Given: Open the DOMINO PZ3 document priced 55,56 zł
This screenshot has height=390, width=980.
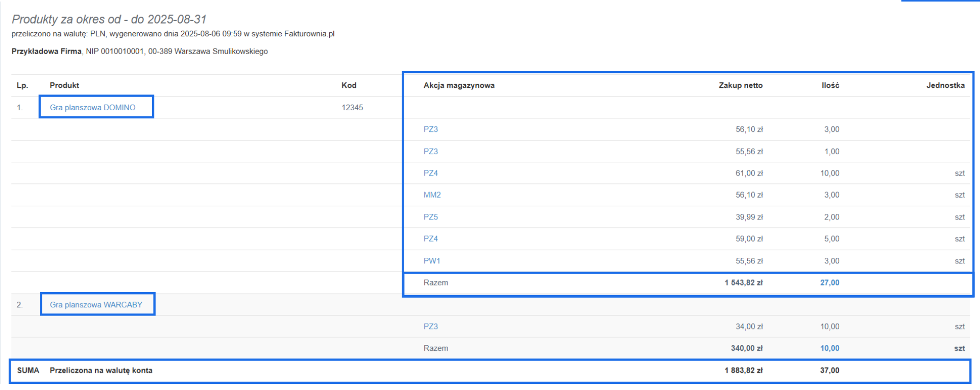Looking at the screenshot, I should (x=430, y=151).
